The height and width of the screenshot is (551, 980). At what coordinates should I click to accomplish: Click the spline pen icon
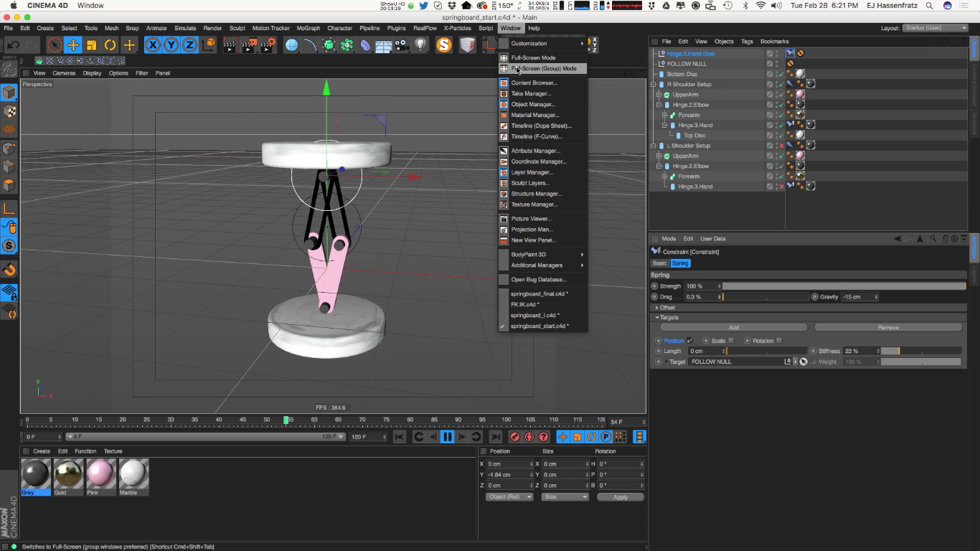click(310, 45)
